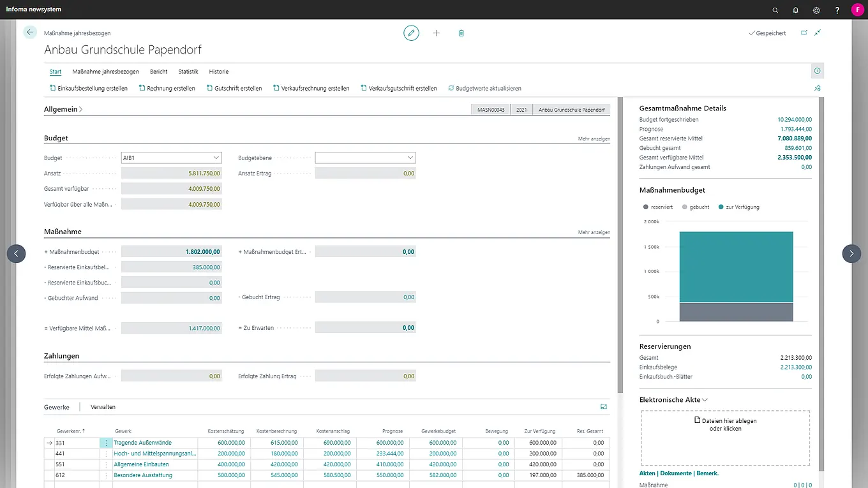The image size is (868, 488).
Task: Go to next record with right arrow
Action: pyautogui.click(x=851, y=254)
